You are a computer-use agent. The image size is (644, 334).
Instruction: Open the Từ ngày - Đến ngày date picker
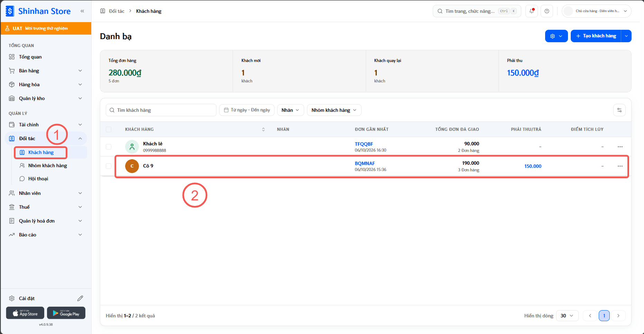coord(247,110)
